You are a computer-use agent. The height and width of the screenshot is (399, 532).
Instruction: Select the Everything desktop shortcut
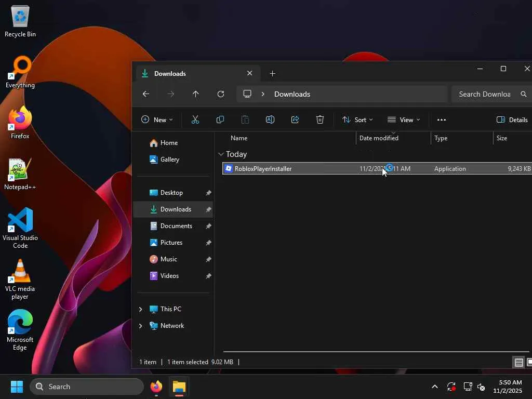pos(20,72)
